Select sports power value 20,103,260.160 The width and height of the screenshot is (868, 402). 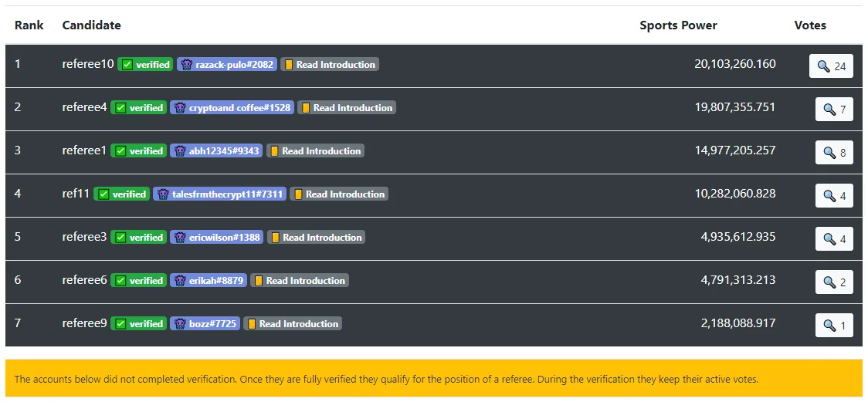click(x=735, y=64)
